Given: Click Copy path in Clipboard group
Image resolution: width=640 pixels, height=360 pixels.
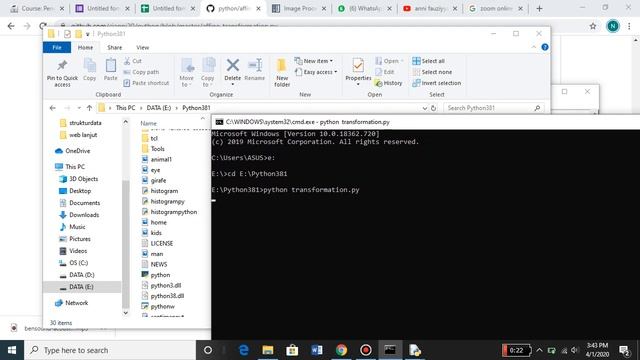Looking at the screenshot, I should click(141, 72).
